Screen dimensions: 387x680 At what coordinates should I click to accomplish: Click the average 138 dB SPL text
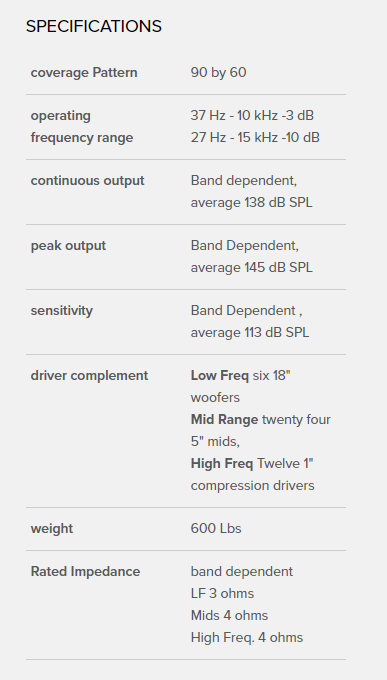click(251, 203)
